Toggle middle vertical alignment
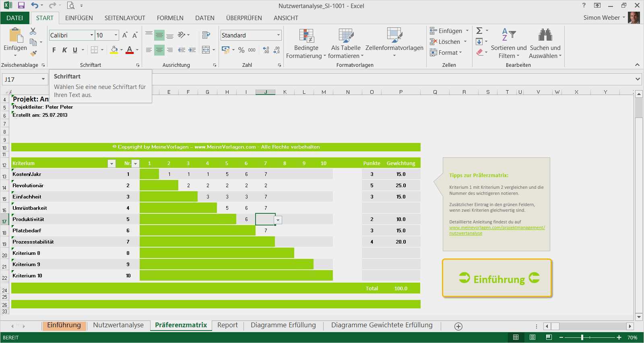 click(159, 35)
